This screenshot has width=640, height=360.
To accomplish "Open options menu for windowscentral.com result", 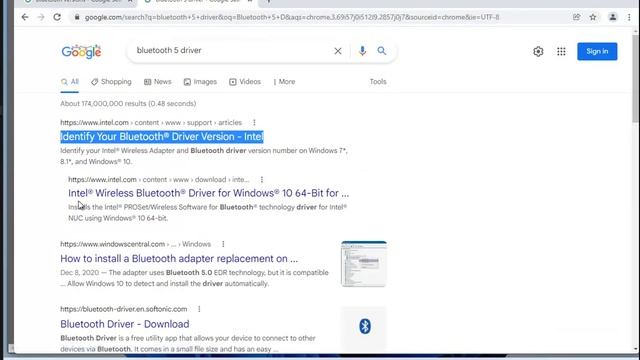I will (223, 244).
